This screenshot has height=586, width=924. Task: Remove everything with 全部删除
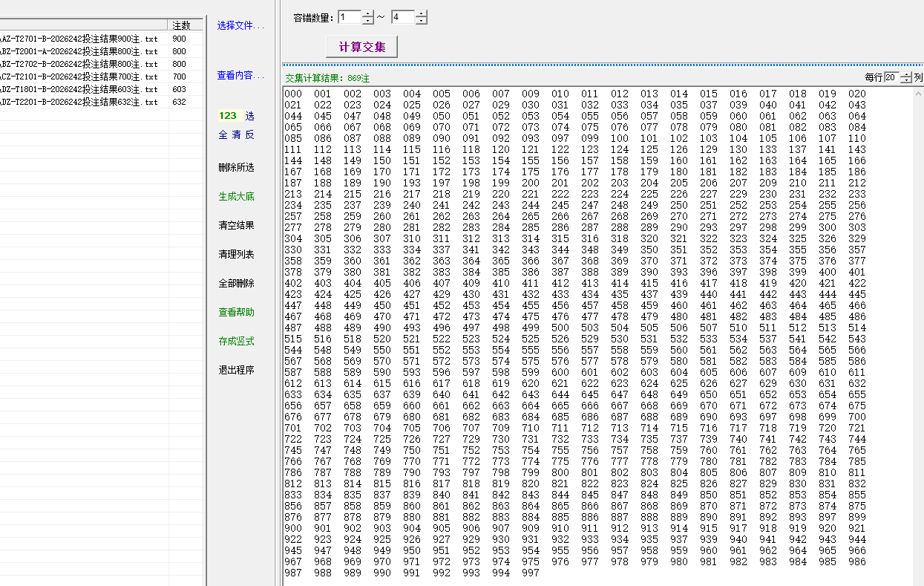click(x=236, y=283)
